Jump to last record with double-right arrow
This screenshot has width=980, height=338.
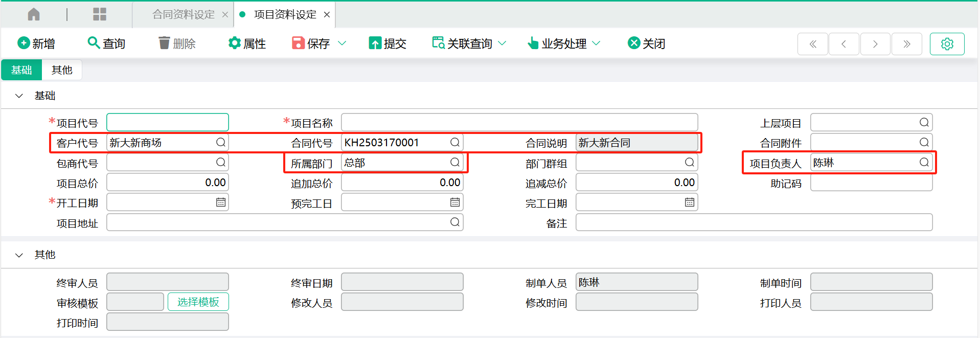(906, 44)
